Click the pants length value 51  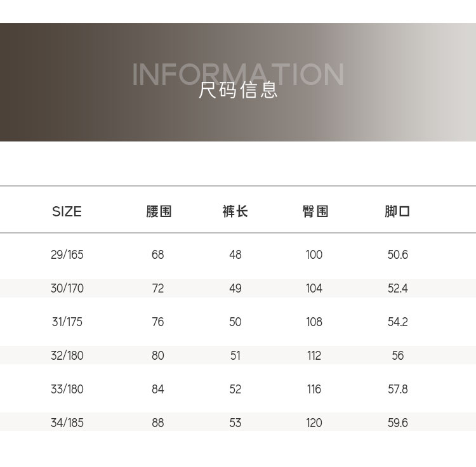(x=235, y=356)
